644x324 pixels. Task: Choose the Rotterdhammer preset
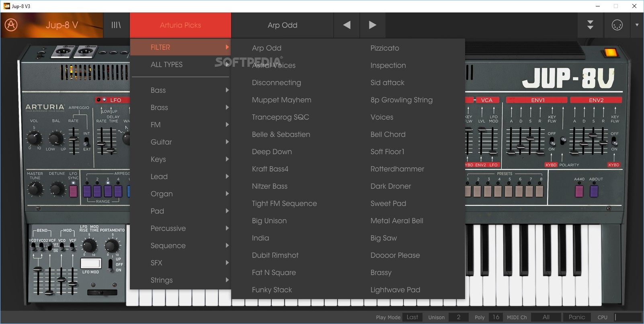(x=397, y=169)
